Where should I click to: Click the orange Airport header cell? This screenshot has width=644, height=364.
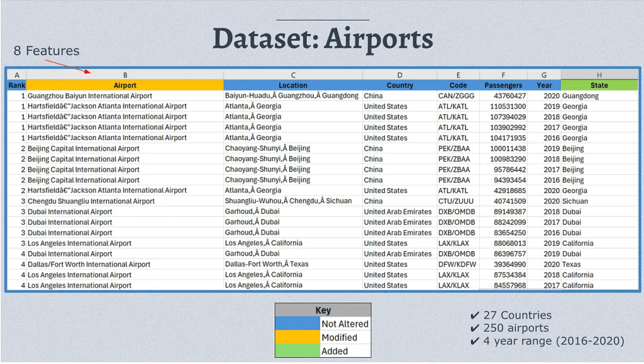coord(125,85)
